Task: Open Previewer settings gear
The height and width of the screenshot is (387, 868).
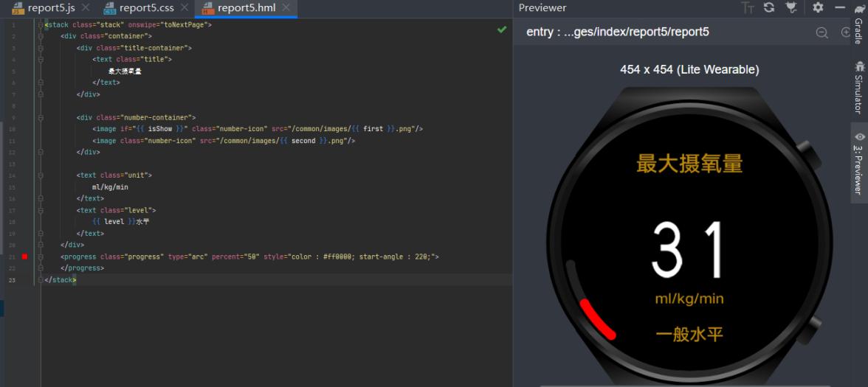Action: tap(818, 7)
